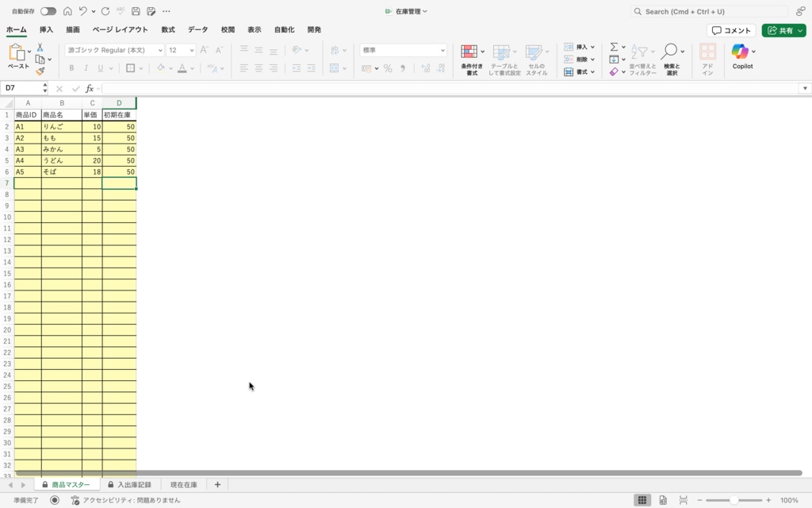812x508 pixels.
Task: Select column header B
Action: tap(62, 103)
